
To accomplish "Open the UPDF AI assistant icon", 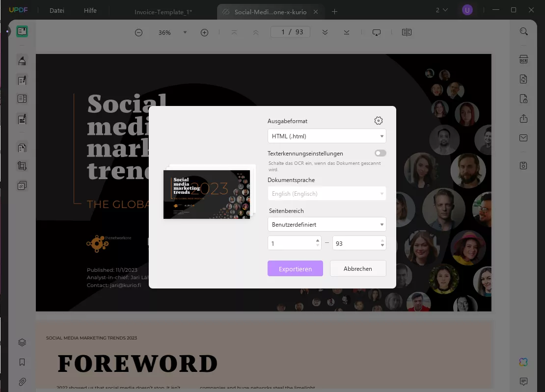I will pyautogui.click(x=523, y=362).
